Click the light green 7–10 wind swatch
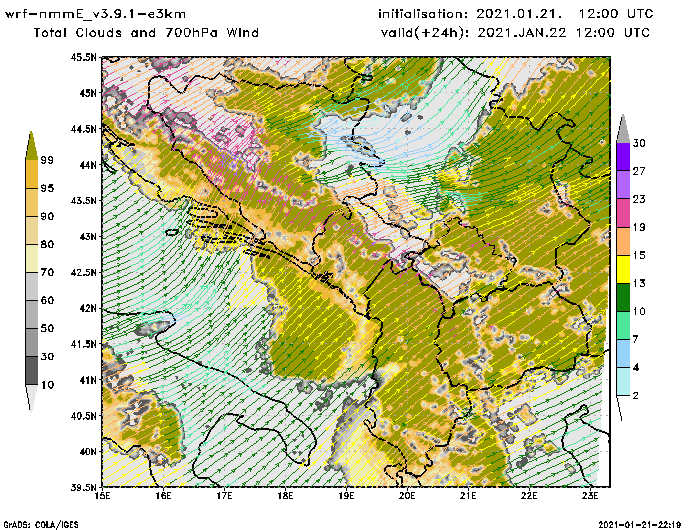This screenshot has width=700, height=530. click(x=623, y=326)
